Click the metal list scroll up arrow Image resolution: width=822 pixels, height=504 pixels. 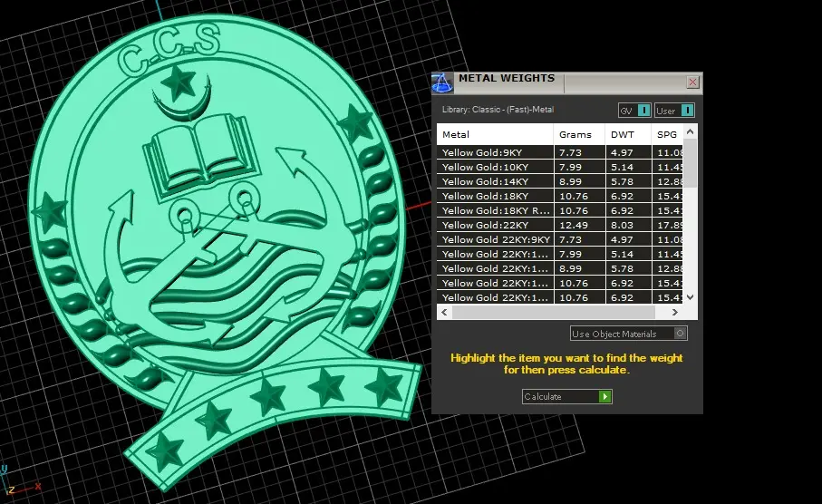[690, 131]
